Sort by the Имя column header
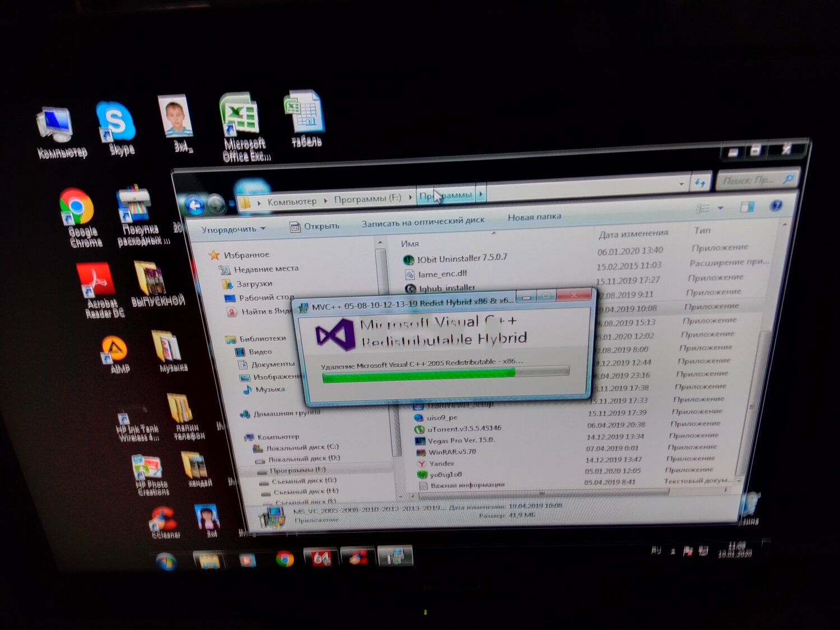The height and width of the screenshot is (630, 840). pyautogui.click(x=410, y=243)
